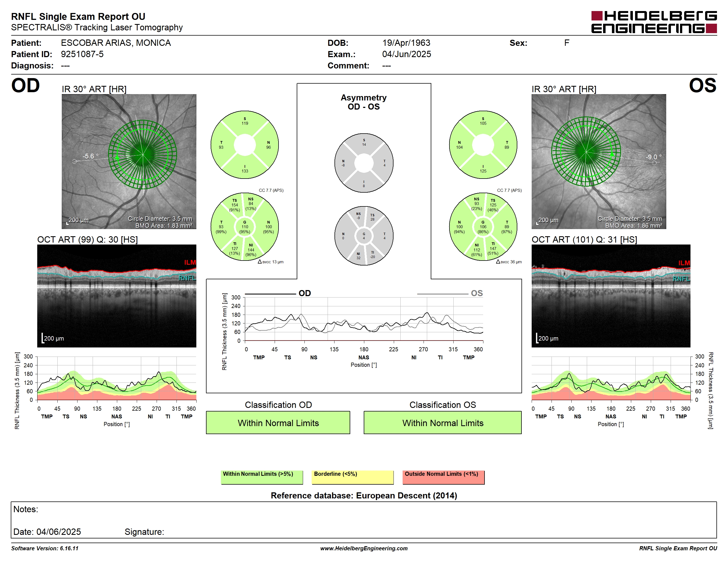Click the Heidelberg Engineering logo
Image resolution: width=728 pixels, height=563 pixels.
(x=654, y=22)
